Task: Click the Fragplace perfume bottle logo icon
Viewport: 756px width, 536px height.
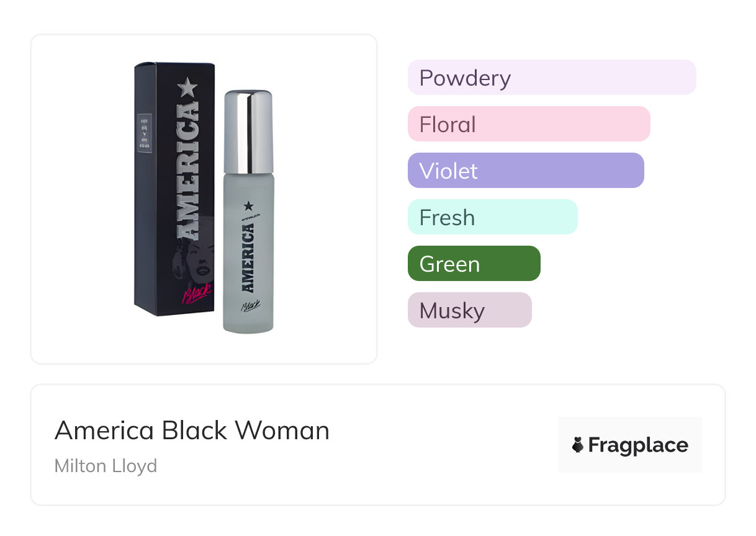Action: (578, 445)
